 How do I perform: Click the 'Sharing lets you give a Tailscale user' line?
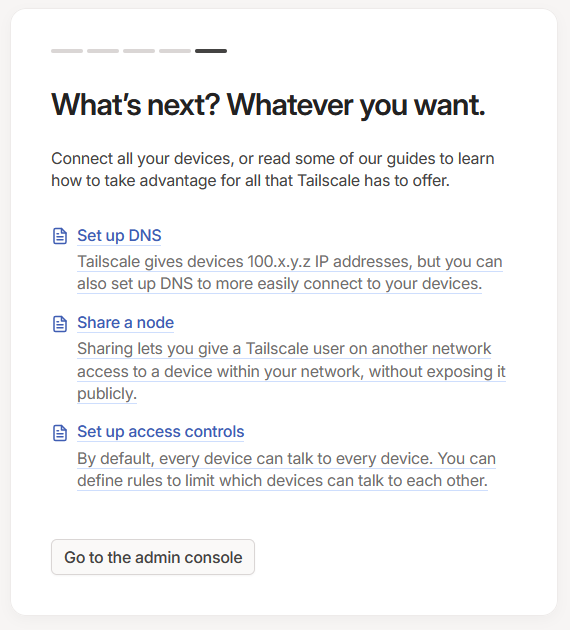pyautogui.click(x=284, y=349)
